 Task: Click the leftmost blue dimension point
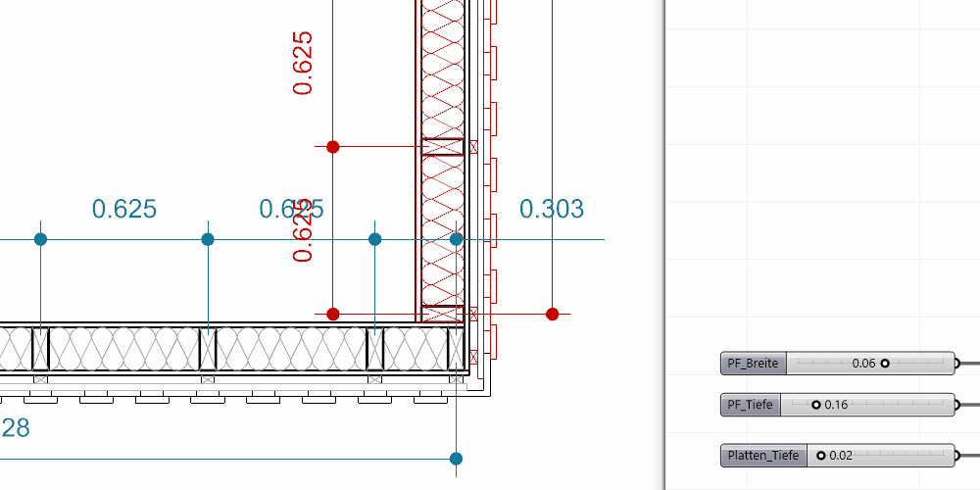[x=40, y=239]
